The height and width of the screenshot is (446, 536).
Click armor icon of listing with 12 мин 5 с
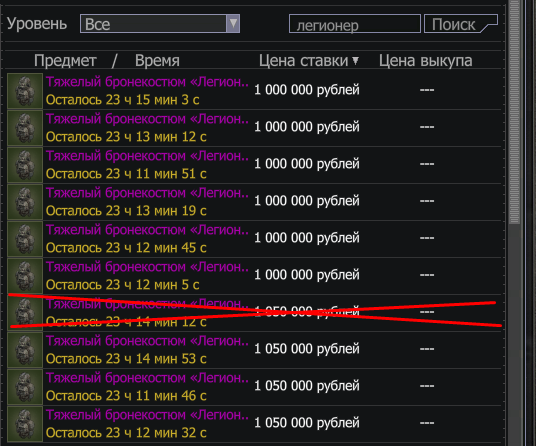(x=25, y=276)
